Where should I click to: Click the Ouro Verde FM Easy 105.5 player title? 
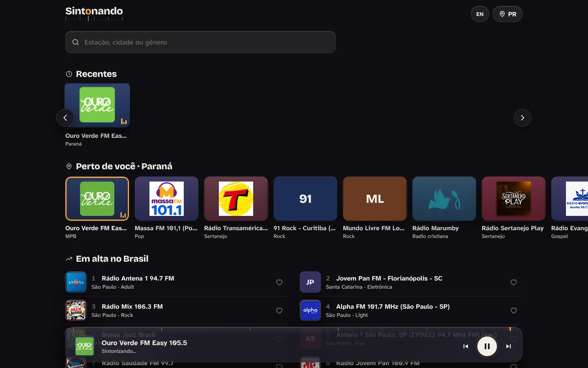[x=144, y=343]
